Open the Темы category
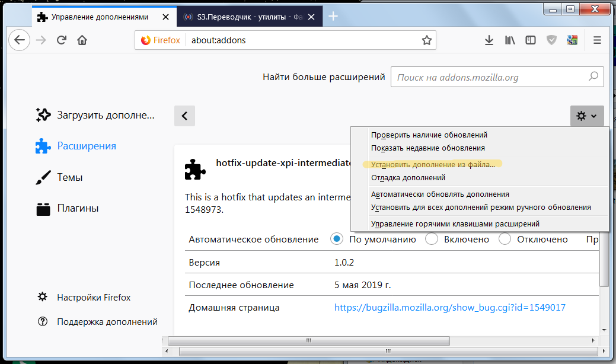 (x=59, y=177)
